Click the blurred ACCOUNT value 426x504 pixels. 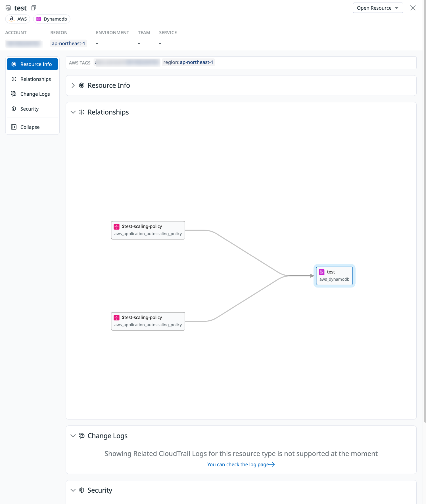tap(24, 43)
